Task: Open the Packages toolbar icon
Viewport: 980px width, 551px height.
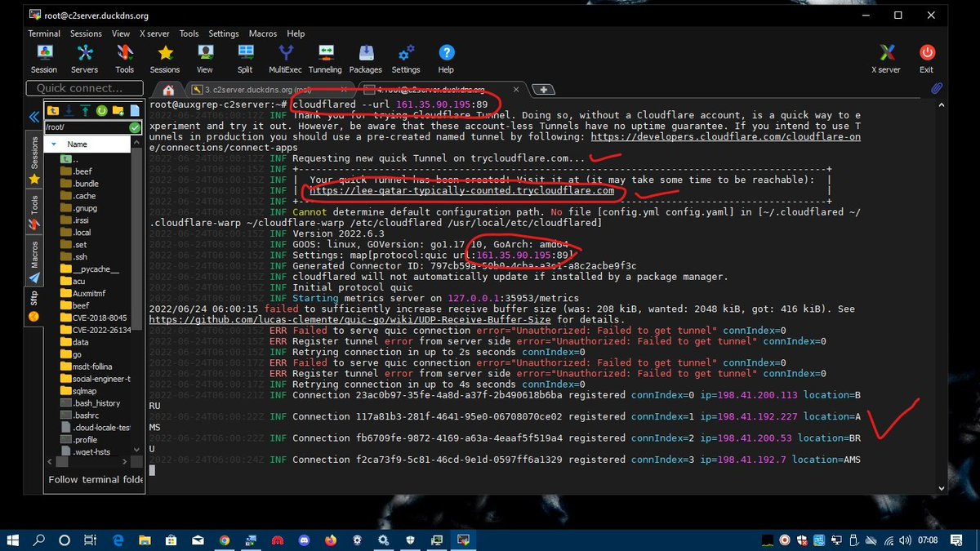Action: click(366, 59)
